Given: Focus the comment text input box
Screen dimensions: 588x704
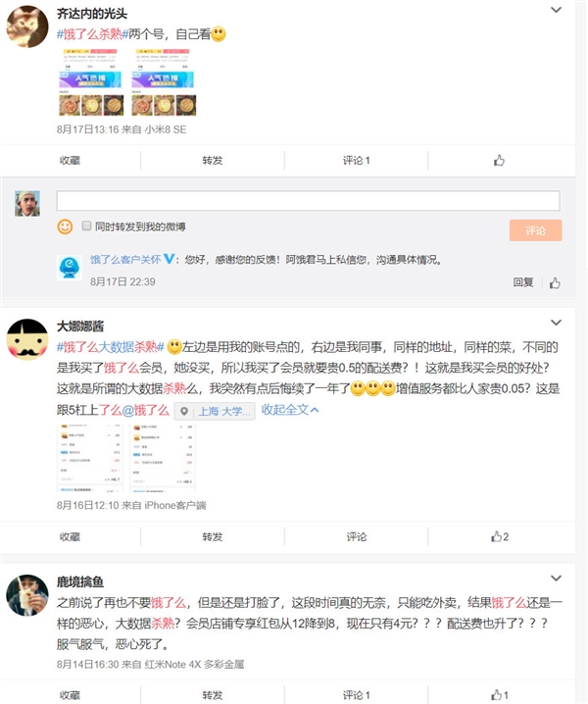Looking at the screenshot, I should coord(308,201).
